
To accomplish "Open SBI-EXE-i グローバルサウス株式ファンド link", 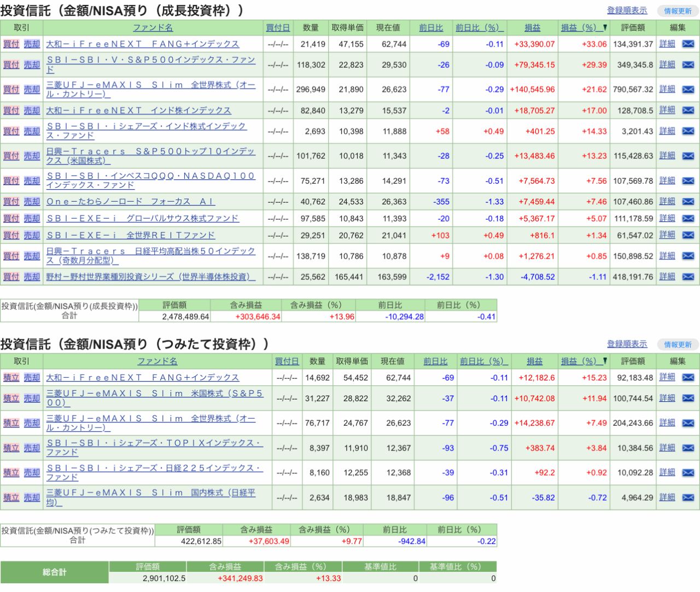I will pos(143,218).
